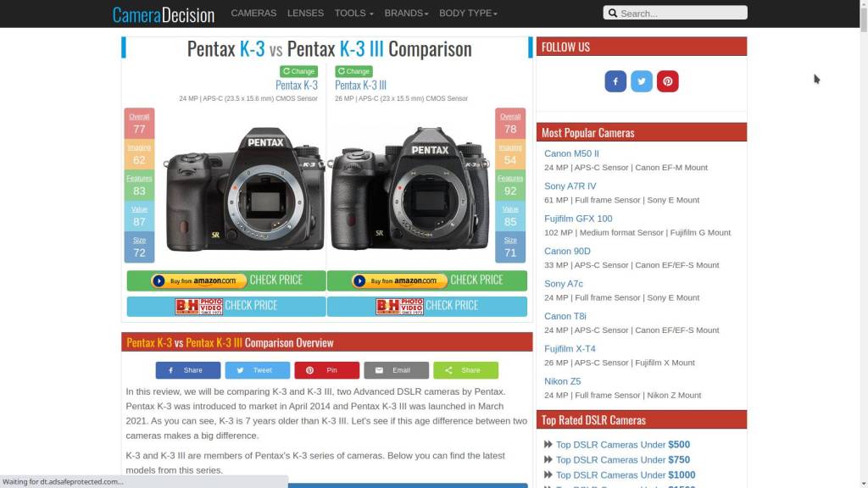This screenshot has height=488, width=868.
Task: Open Canon T8i link
Action: [565, 317]
